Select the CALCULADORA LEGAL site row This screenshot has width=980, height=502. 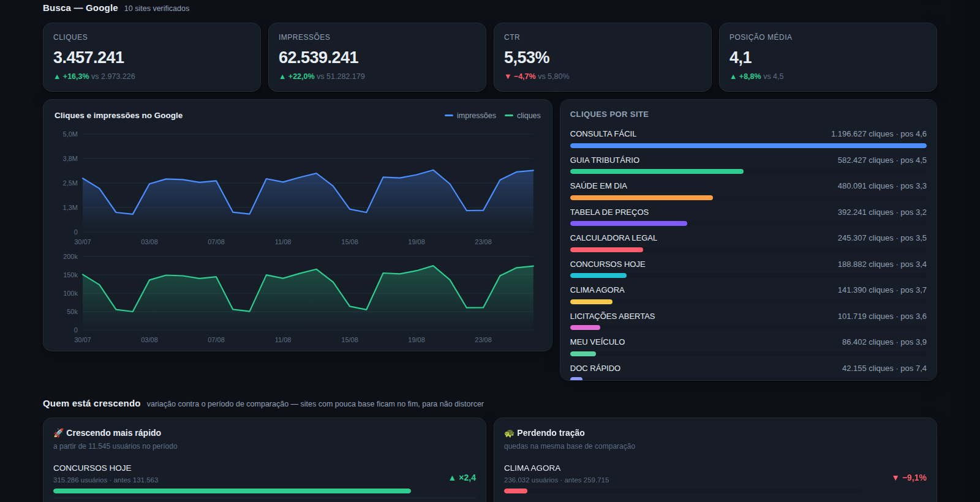point(748,242)
